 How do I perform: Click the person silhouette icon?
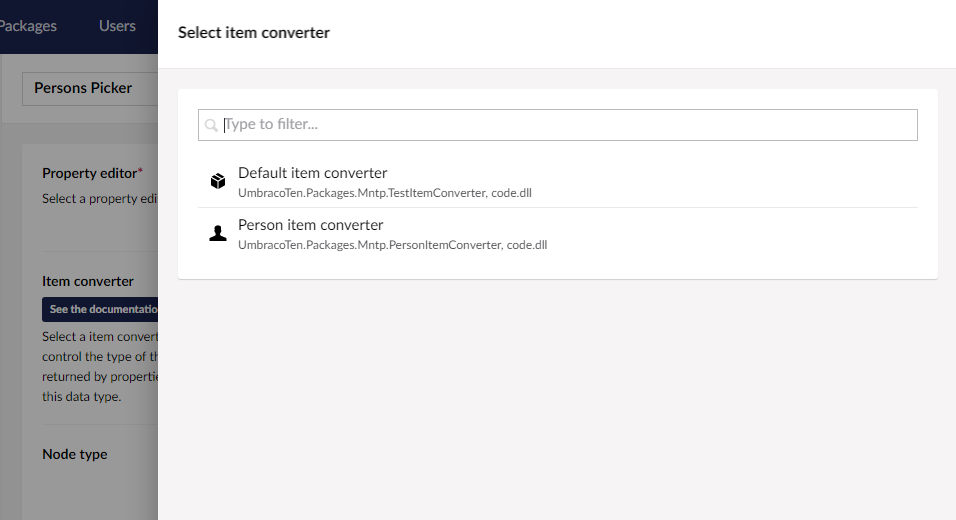click(218, 233)
